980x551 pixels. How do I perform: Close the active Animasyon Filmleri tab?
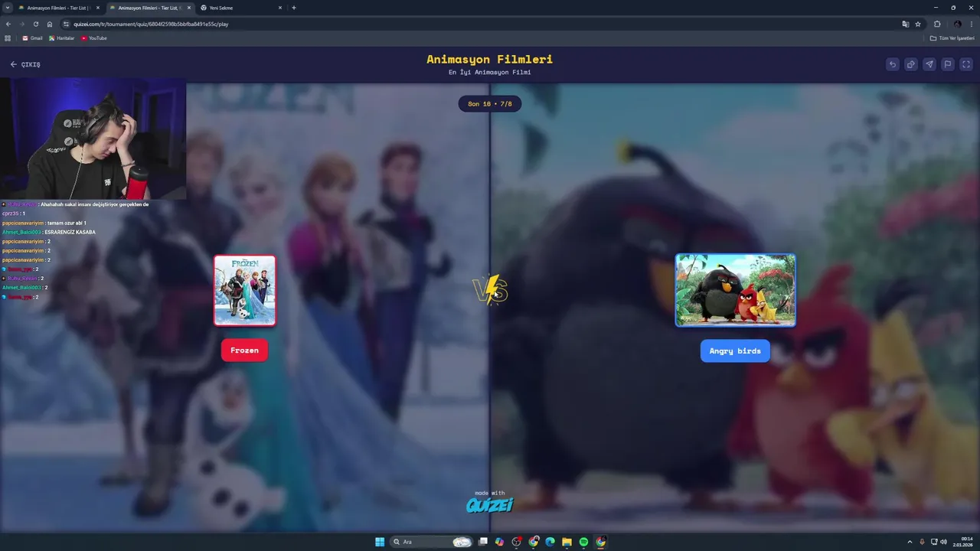pyautogui.click(x=189, y=8)
